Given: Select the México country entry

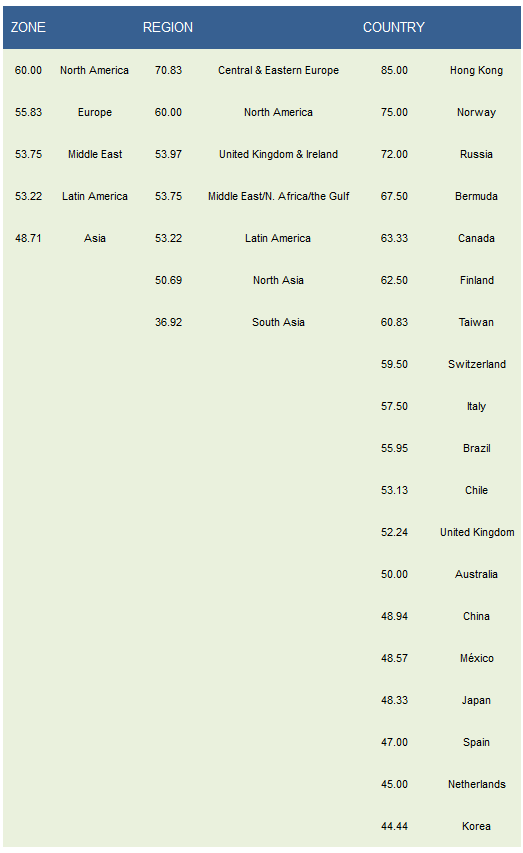Looking at the screenshot, I should pos(477,658).
